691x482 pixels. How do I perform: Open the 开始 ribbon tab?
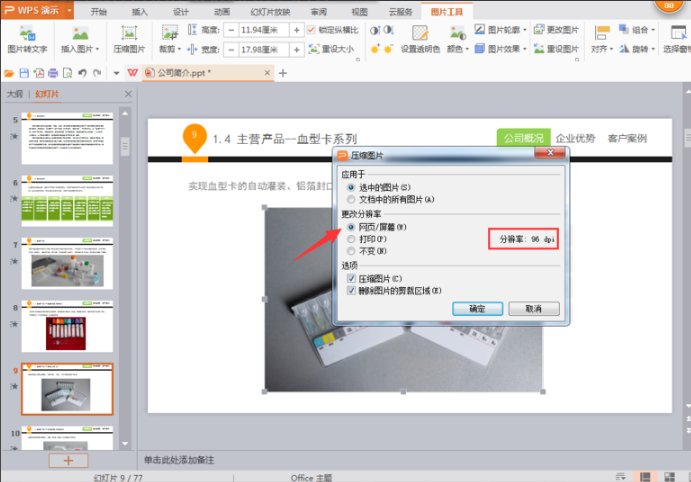[99, 12]
